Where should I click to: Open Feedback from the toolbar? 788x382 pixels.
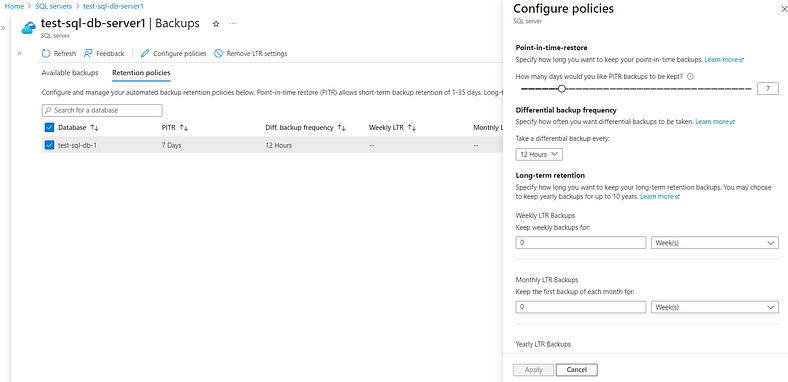point(104,53)
